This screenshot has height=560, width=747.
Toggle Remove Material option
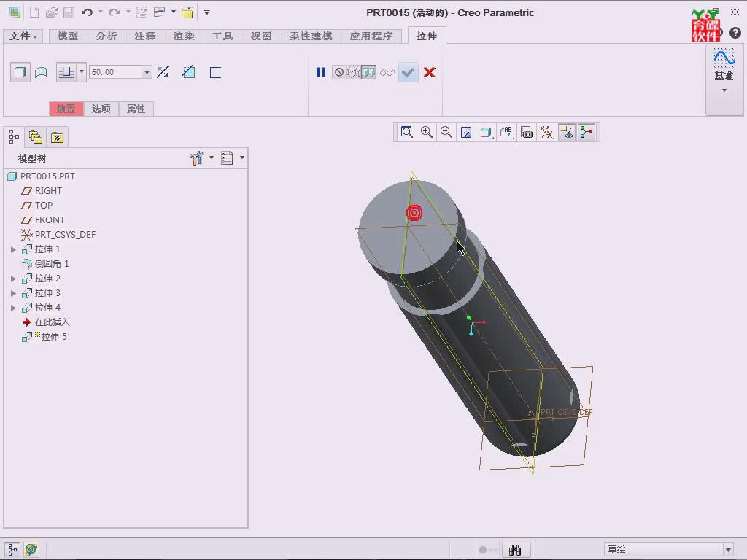(x=189, y=72)
